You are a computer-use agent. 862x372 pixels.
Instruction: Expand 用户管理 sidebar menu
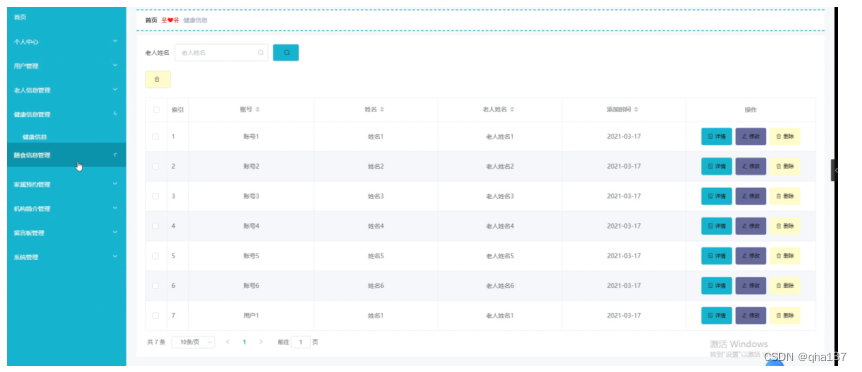click(66, 65)
